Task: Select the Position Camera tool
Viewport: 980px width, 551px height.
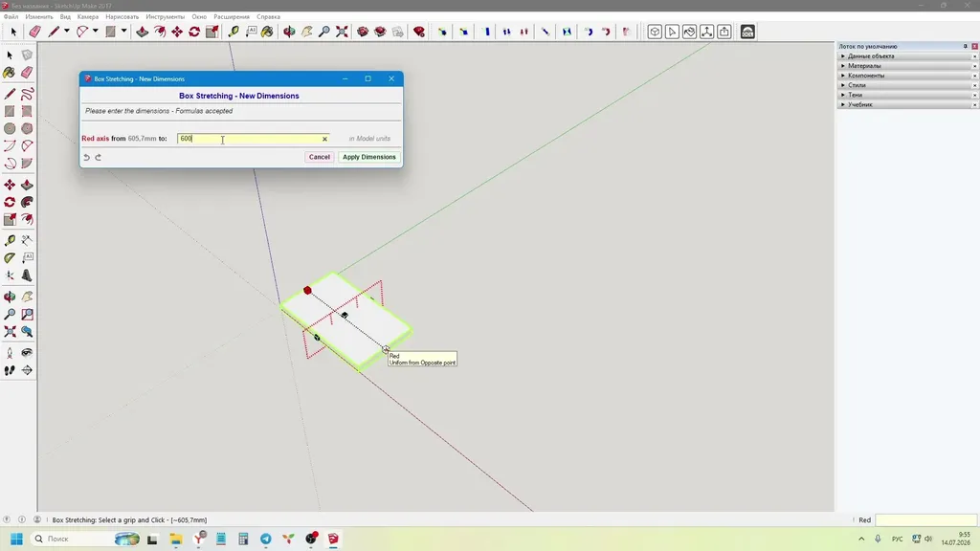Action: pos(10,353)
